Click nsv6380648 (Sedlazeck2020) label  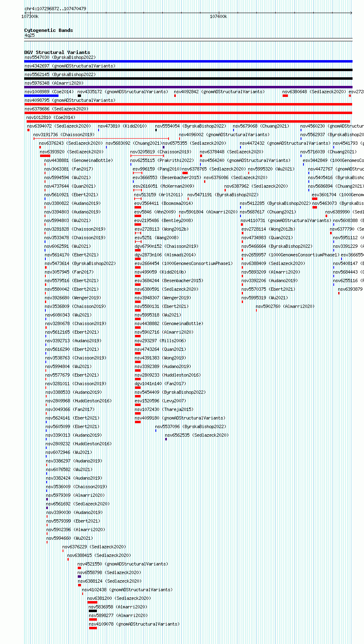pyautogui.click(x=314, y=92)
